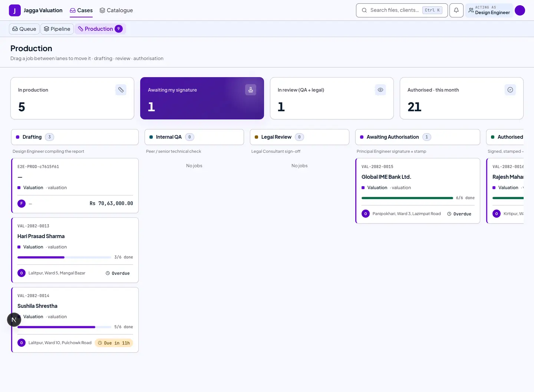Click the VAL-2082-0013 job ID
Viewport: 534px width, 392px height.
click(x=33, y=226)
